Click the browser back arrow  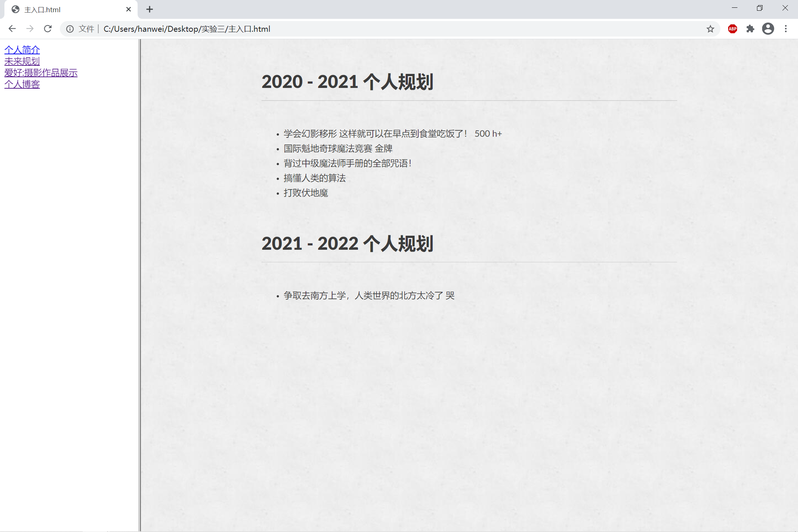12,29
